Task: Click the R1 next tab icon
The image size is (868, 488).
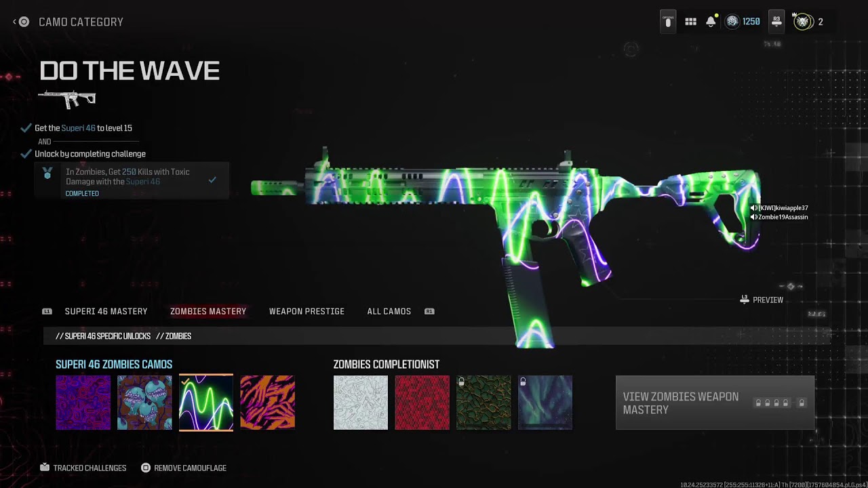Action: tap(429, 312)
